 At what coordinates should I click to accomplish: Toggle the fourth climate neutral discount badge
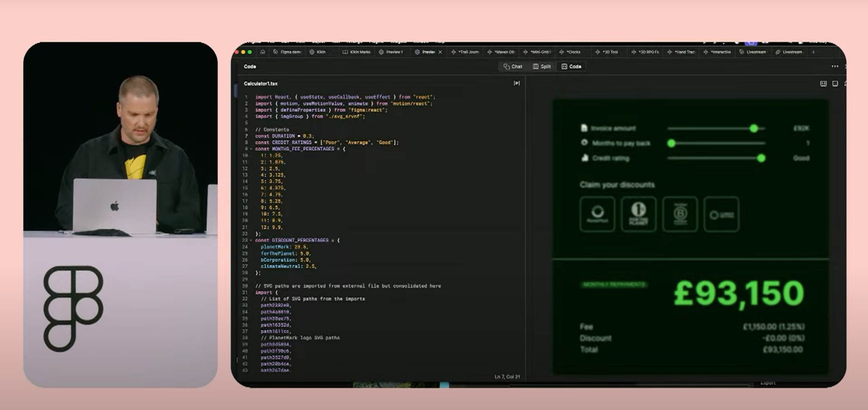click(721, 214)
